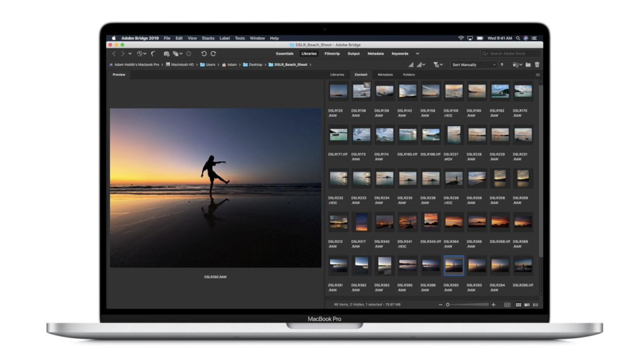Open the File menu
644x362 pixels.
(167, 38)
